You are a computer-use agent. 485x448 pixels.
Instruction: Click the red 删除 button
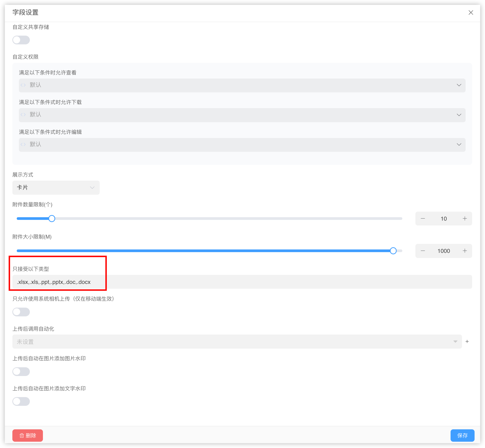tap(28, 435)
